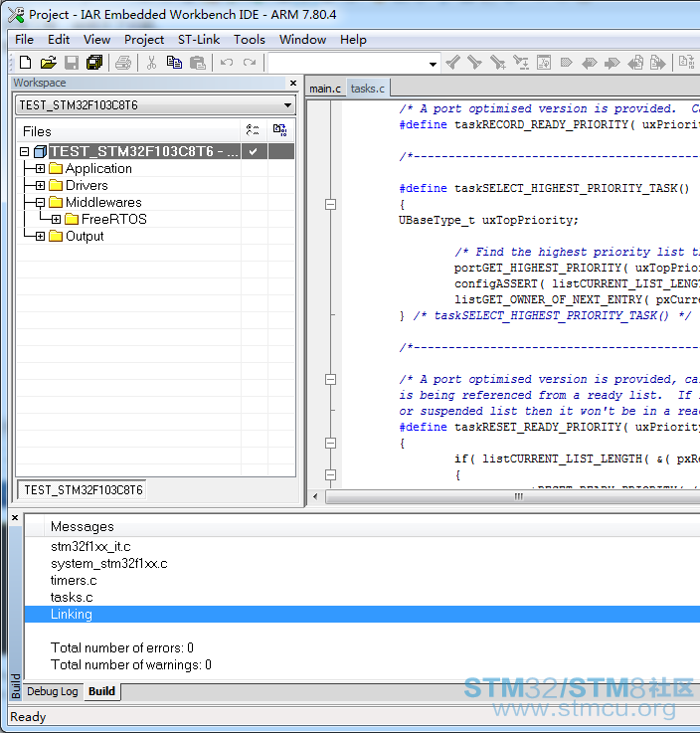Click the project cube icon in tree
This screenshot has height=733, width=700.
[40, 151]
